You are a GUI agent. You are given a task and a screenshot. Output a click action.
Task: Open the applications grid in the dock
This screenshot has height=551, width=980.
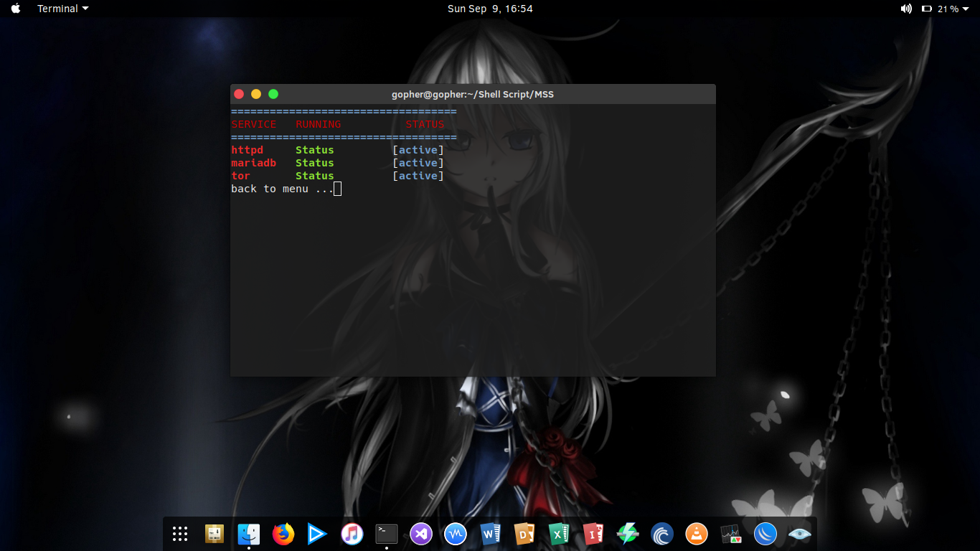click(180, 534)
